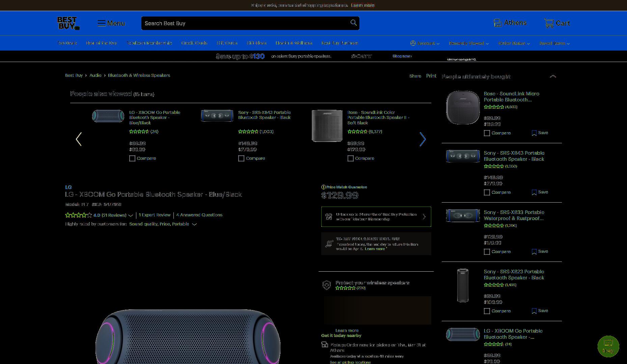The height and width of the screenshot is (364, 627).
Task: Check Compare for Sony SRS-XB33
Action: pos(487,252)
